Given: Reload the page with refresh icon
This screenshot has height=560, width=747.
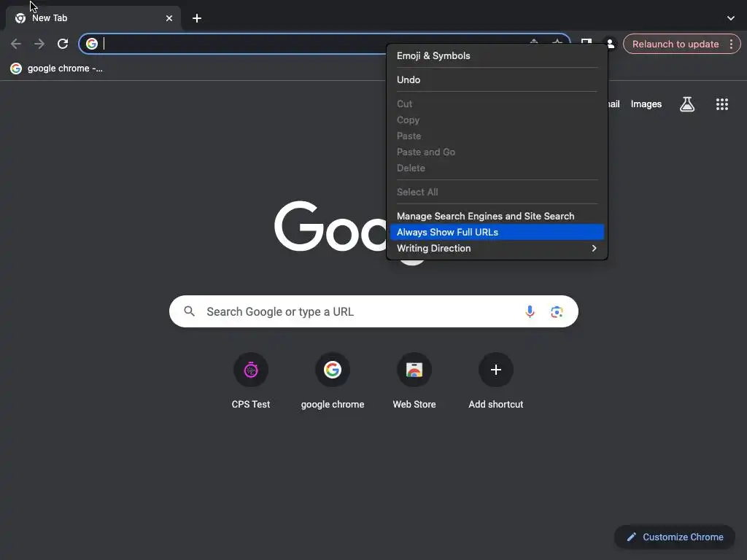Looking at the screenshot, I should point(63,44).
